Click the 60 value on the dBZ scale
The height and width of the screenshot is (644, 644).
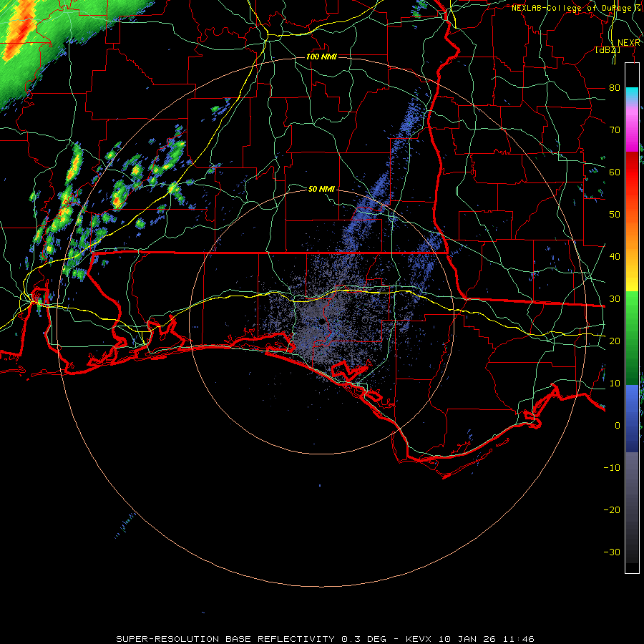[615, 172]
